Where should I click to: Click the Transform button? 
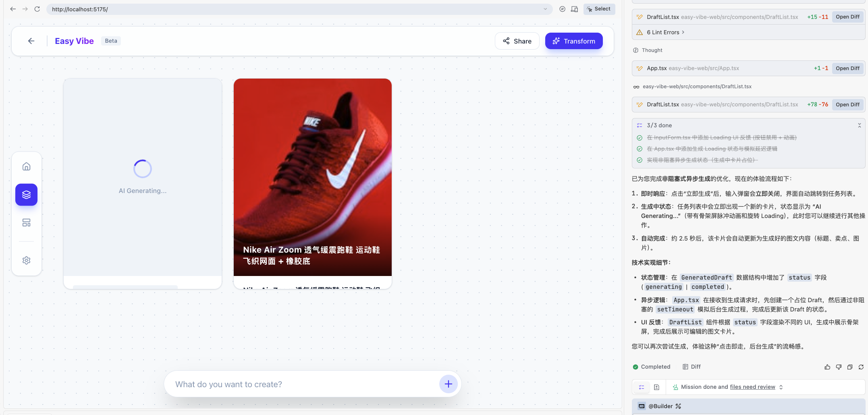point(573,41)
